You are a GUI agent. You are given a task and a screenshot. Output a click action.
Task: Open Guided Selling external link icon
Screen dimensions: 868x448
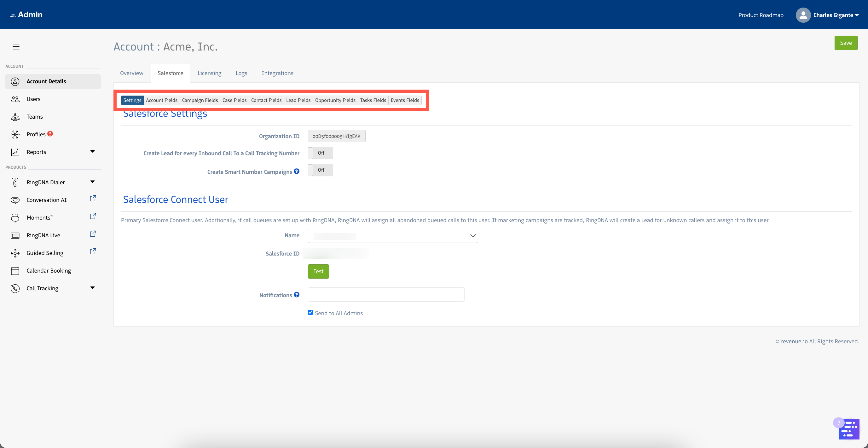click(x=93, y=252)
